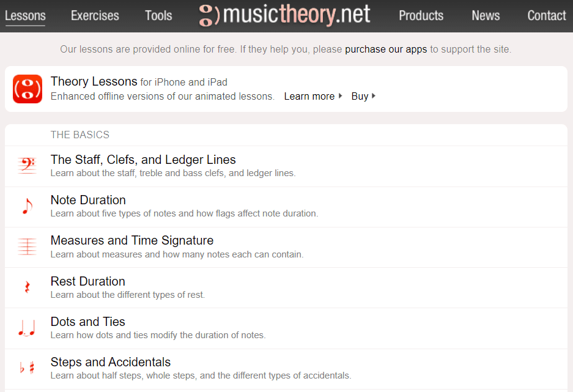Image resolution: width=573 pixels, height=392 pixels.
Task: Switch to the Exercises section
Action: (94, 16)
